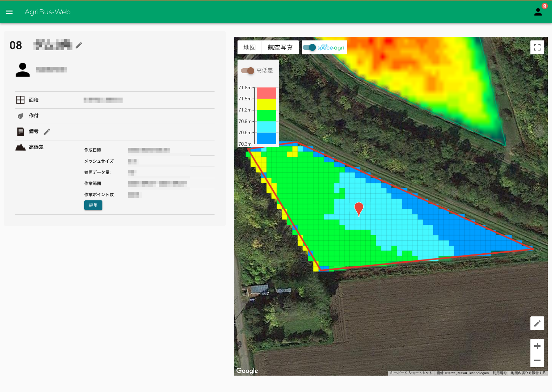552x392 pixels.
Task: Zoom in on the map
Action: (x=537, y=346)
